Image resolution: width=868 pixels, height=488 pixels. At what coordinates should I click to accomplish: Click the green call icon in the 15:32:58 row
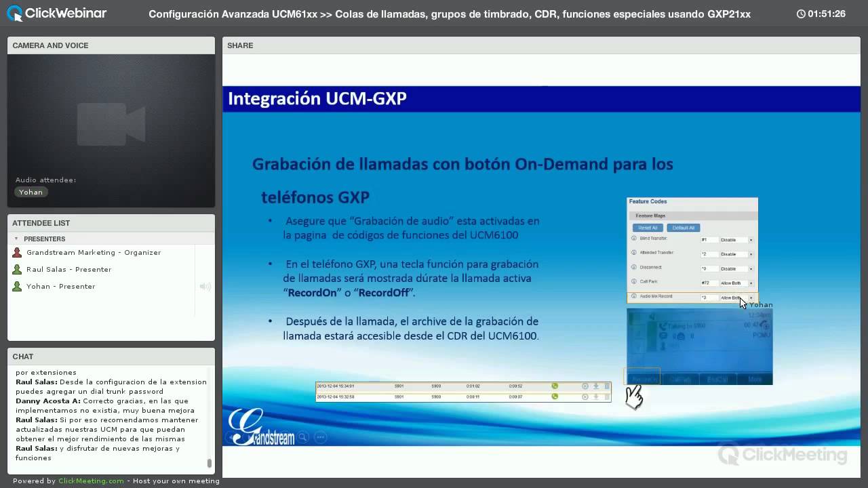tap(555, 396)
